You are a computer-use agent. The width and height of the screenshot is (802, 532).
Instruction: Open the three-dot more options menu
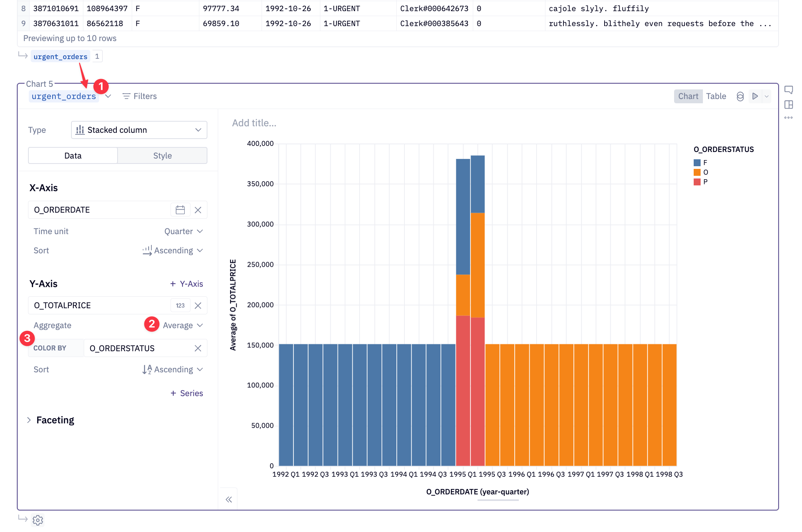point(788,118)
